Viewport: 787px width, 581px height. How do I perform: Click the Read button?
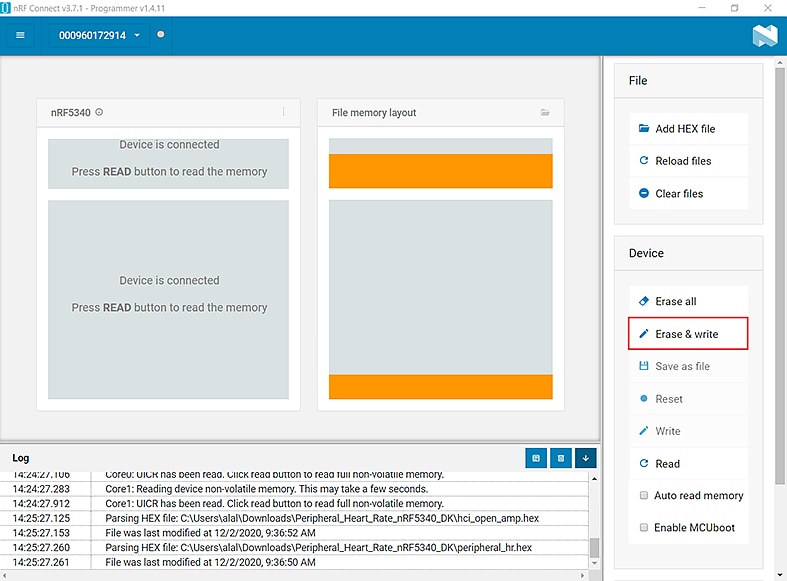click(688, 464)
